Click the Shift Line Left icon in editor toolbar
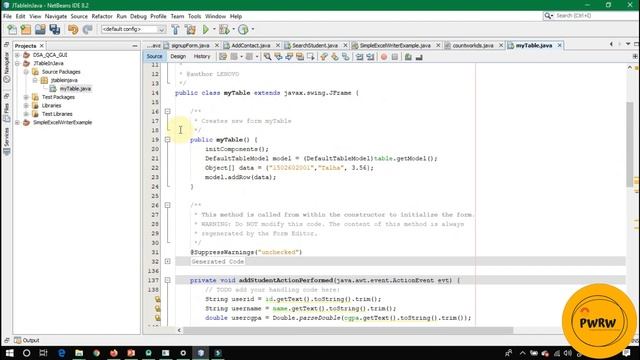The height and width of the screenshot is (360, 640). point(360,57)
